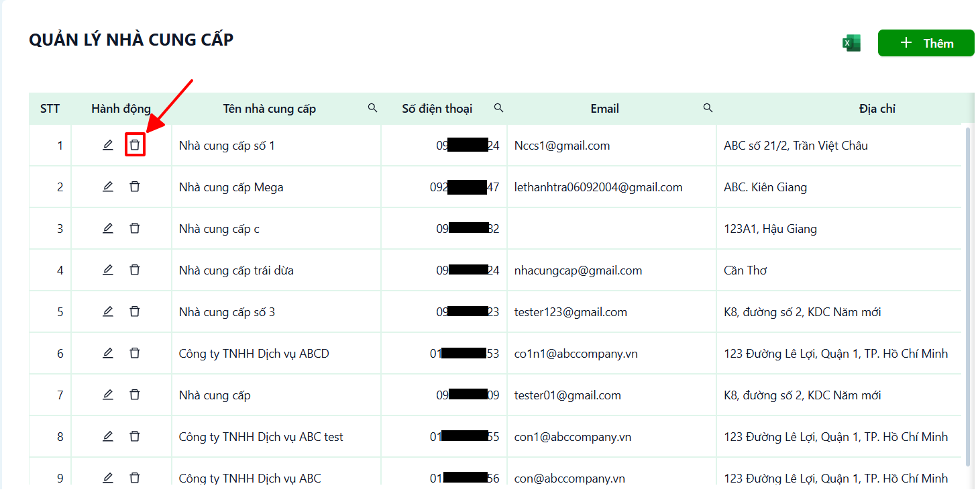Click email lethanhtra06092004@gmail.com
This screenshot has height=496, width=980.
(x=598, y=187)
